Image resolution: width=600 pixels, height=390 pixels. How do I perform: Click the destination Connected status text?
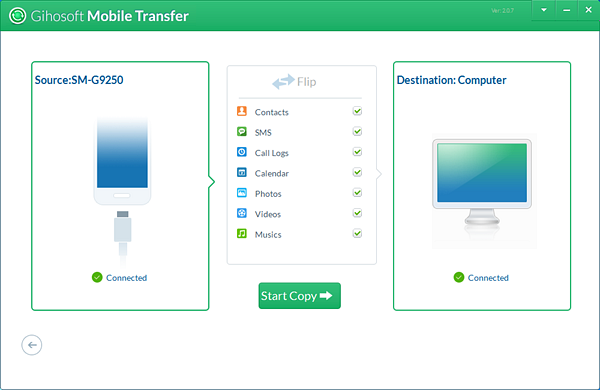pos(488,277)
